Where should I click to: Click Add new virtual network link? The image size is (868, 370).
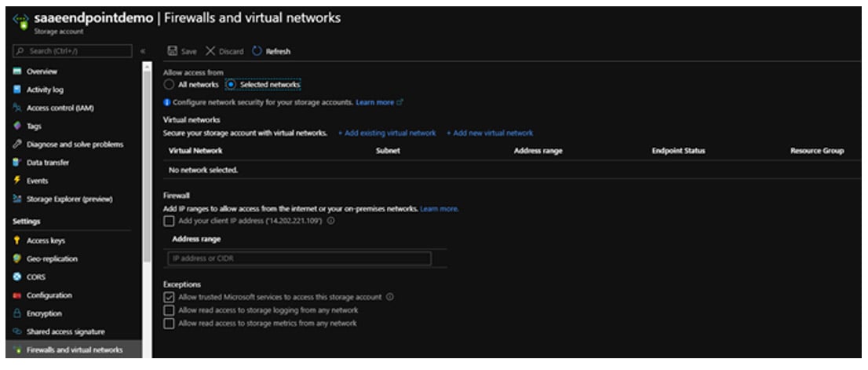pyautogui.click(x=490, y=134)
